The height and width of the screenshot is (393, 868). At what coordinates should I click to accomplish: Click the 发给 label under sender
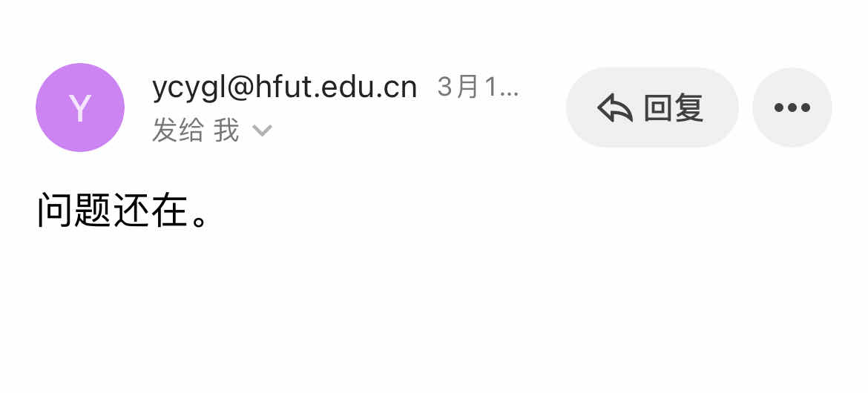click(177, 131)
